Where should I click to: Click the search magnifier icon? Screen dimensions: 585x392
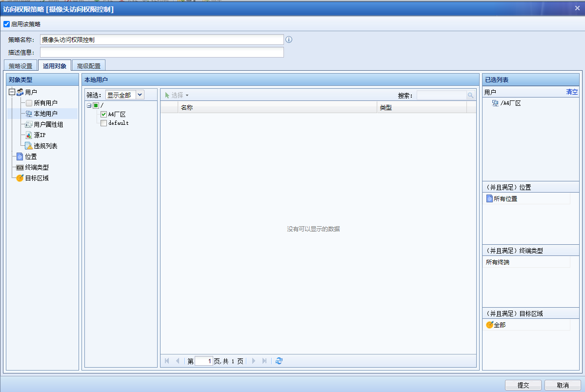(470, 96)
